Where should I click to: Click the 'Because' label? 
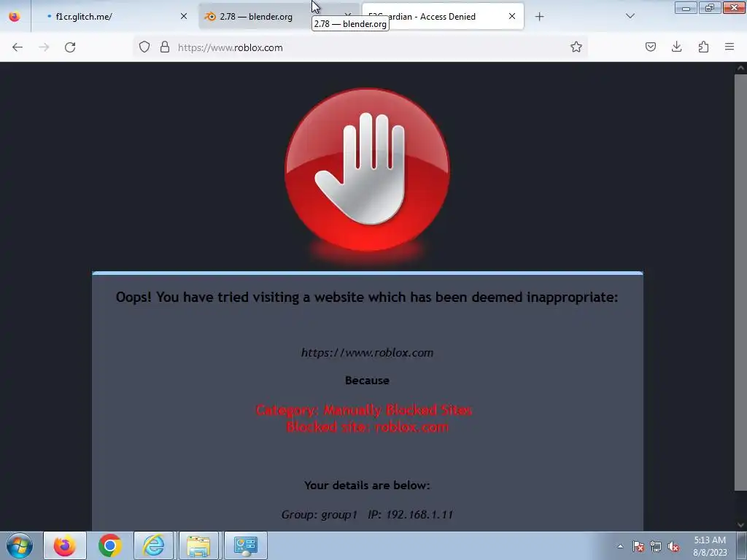coord(367,381)
